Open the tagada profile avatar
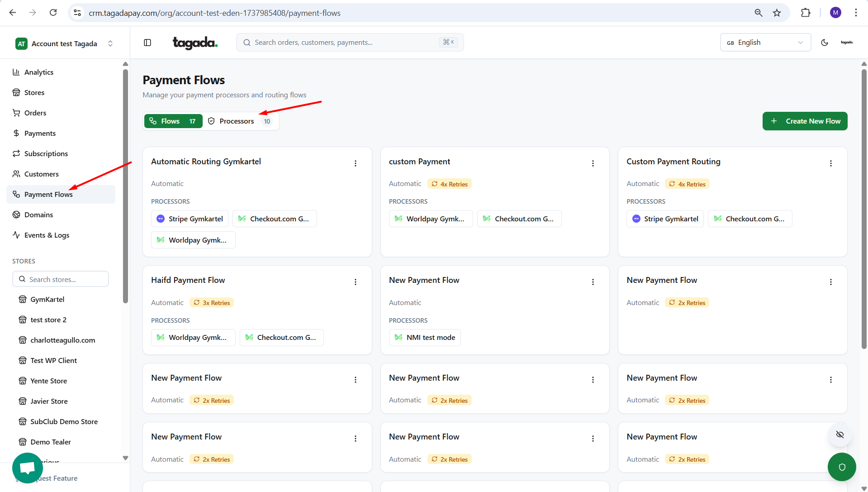 pyautogui.click(x=847, y=43)
